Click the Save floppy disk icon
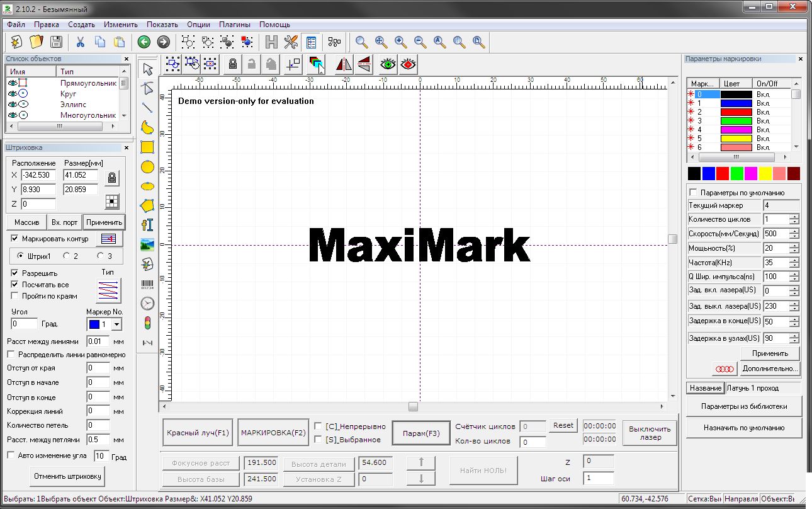 click(56, 42)
